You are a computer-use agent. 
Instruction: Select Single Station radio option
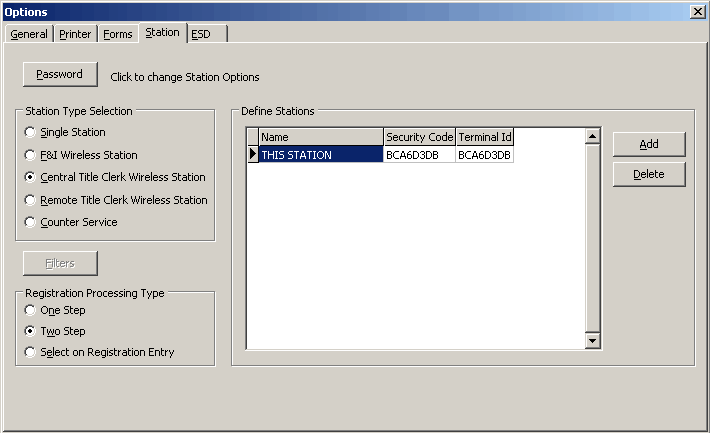(x=65, y=132)
